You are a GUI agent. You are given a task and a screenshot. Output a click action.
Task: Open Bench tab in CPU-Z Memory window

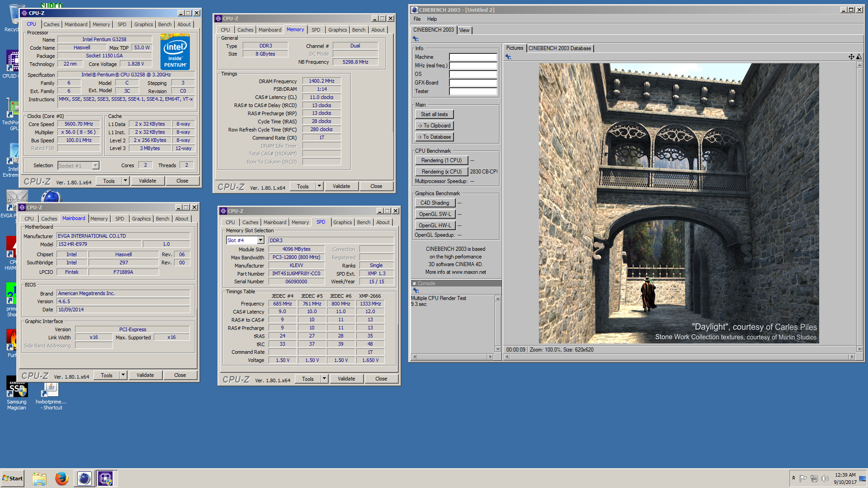(x=359, y=30)
